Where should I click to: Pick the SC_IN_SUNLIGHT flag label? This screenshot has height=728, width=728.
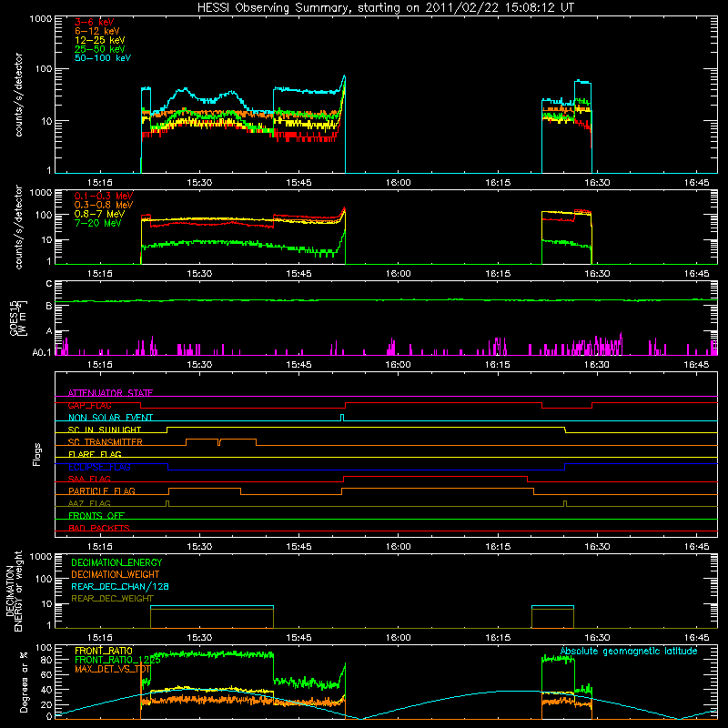(x=105, y=430)
